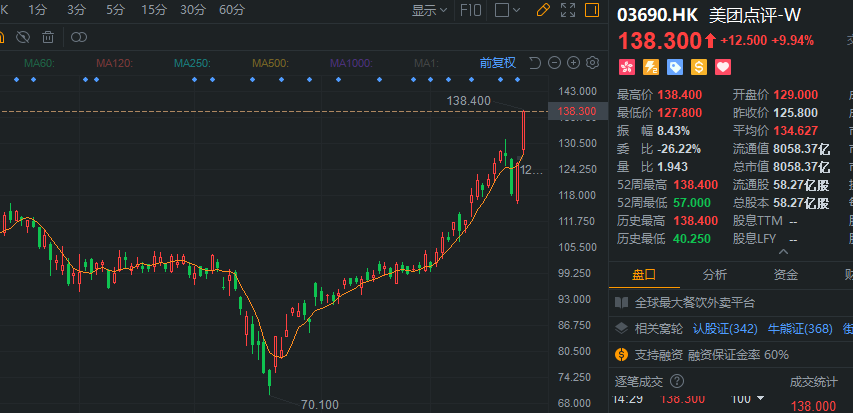Click the orange dollar icon beside 支持融资

[621, 355]
